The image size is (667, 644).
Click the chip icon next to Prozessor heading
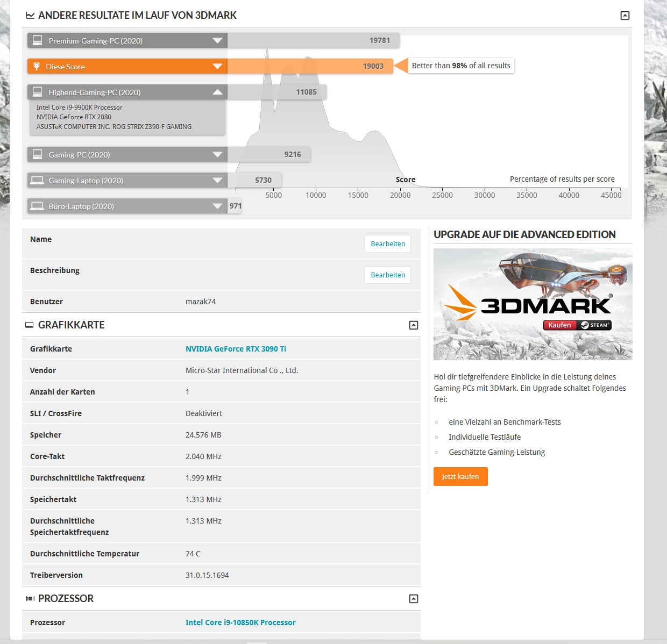coord(30,599)
